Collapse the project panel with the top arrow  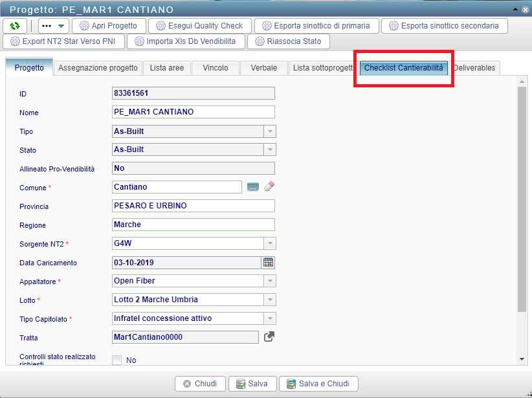coord(515,9)
